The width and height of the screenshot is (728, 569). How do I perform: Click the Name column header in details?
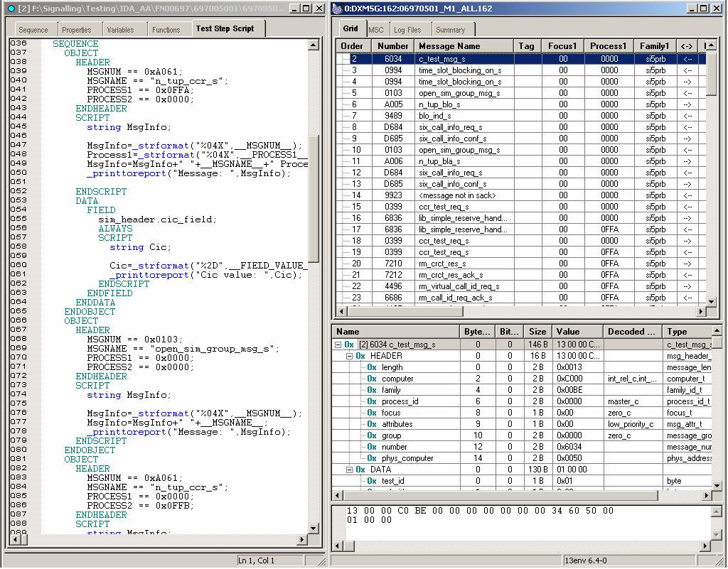tap(395, 332)
